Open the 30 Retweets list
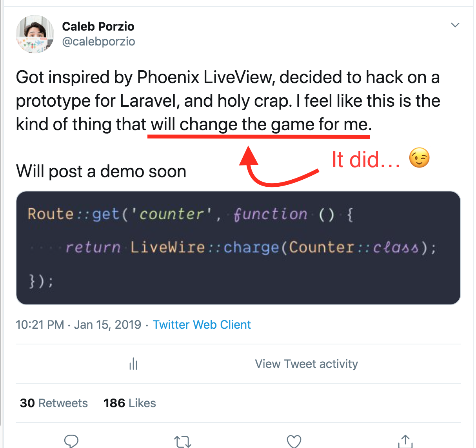The image size is (476, 448). [x=53, y=403]
